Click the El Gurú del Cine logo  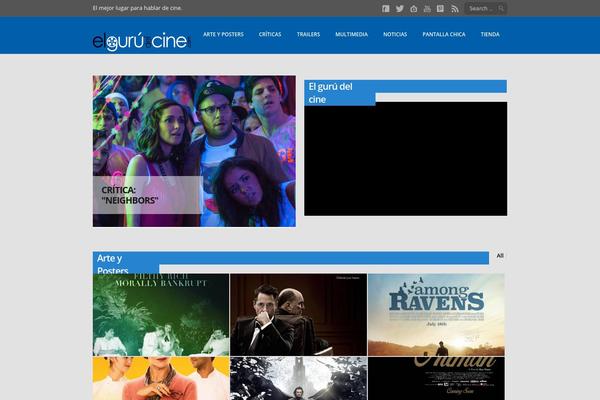[141, 41]
